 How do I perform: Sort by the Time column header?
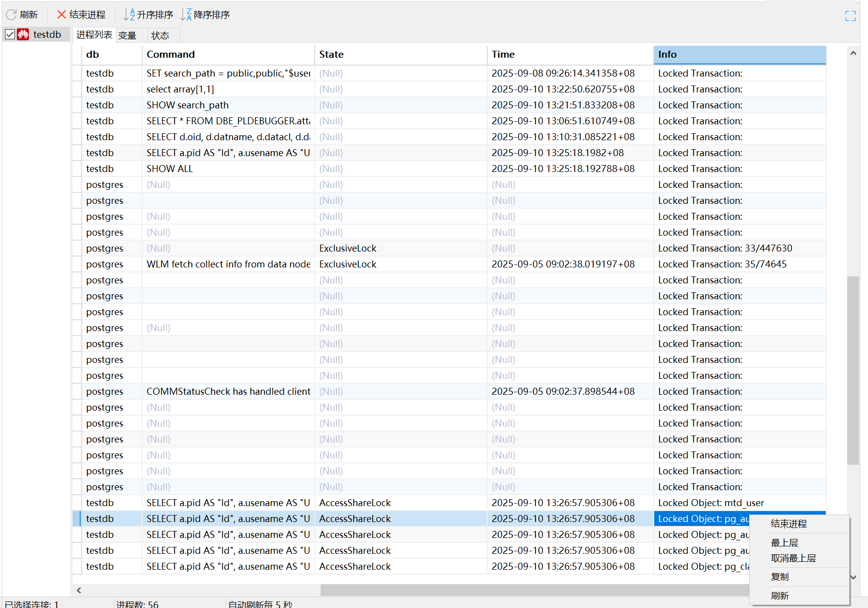(x=569, y=55)
